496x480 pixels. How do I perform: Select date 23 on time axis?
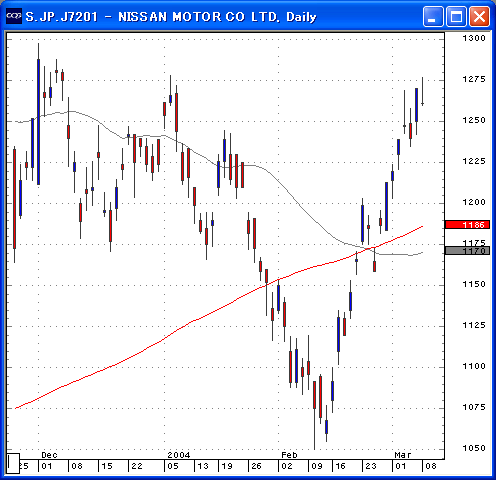[371, 466]
